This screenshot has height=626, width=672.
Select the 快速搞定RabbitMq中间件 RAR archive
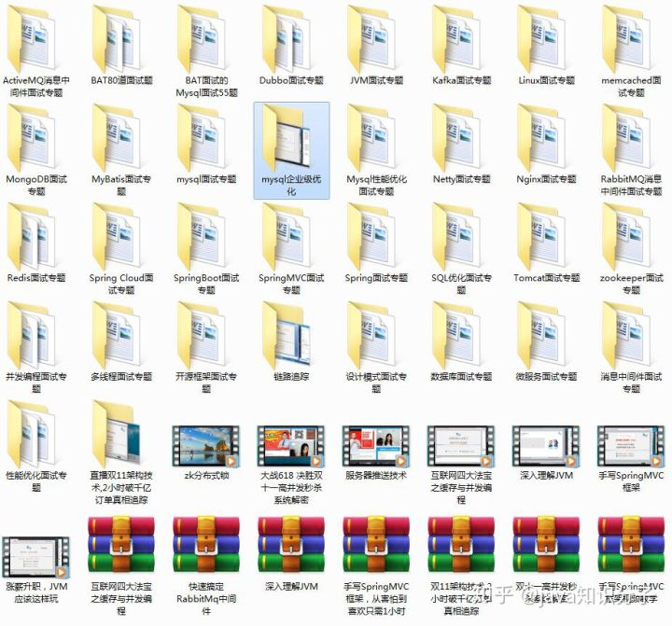[206, 544]
